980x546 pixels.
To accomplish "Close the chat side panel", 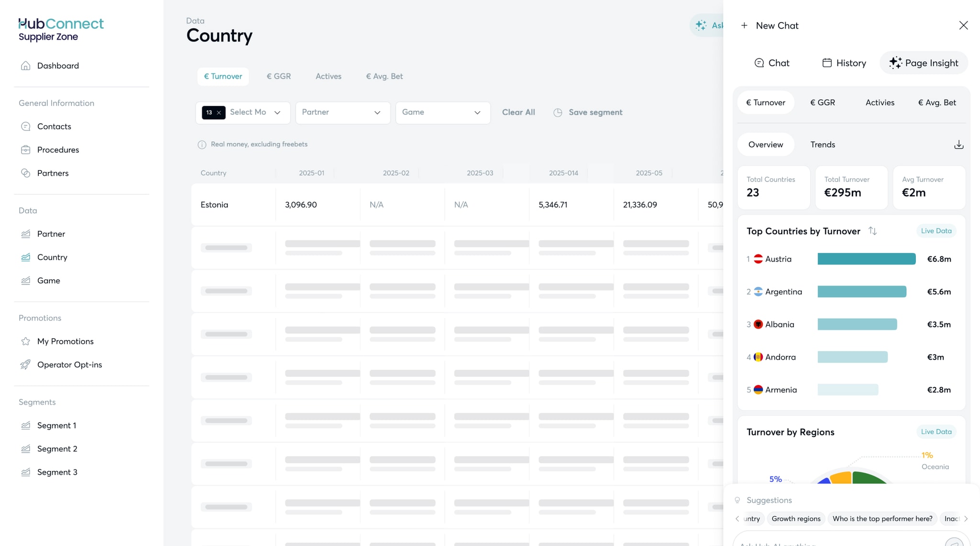I will 963,25.
